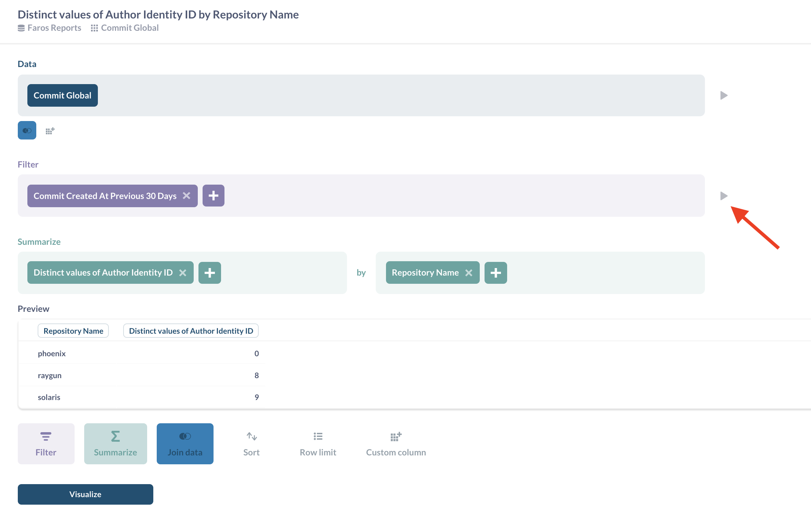Remove the Repository Name grouping
The width and height of the screenshot is (811, 532).
coord(469,272)
